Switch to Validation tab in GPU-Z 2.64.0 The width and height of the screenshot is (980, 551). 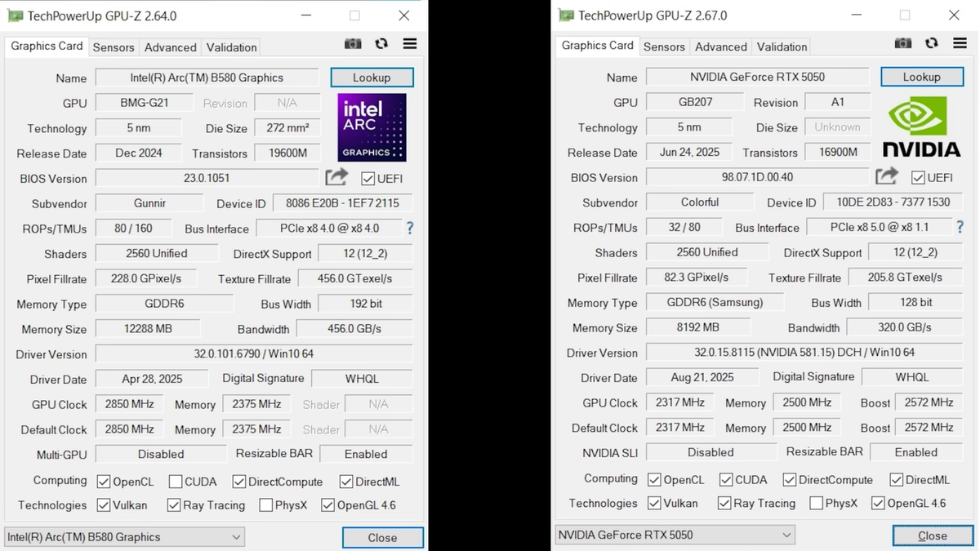tap(231, 47)
